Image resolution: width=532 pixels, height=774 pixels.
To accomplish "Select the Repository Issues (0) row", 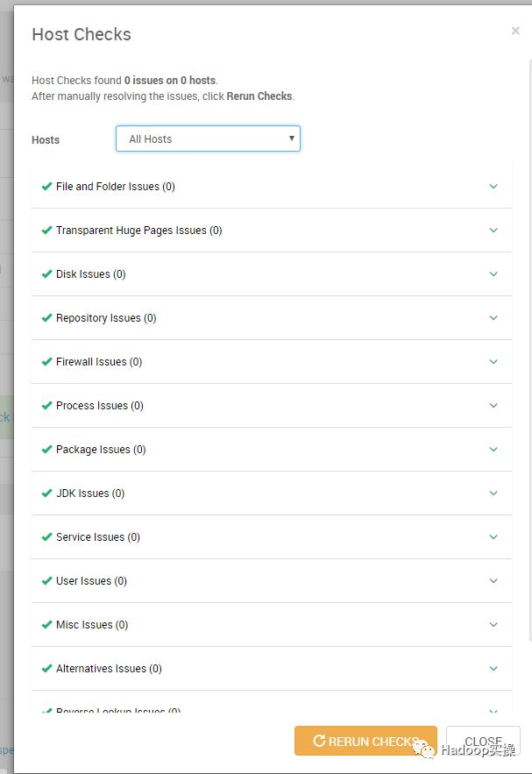I will click(x=105, y=318).
